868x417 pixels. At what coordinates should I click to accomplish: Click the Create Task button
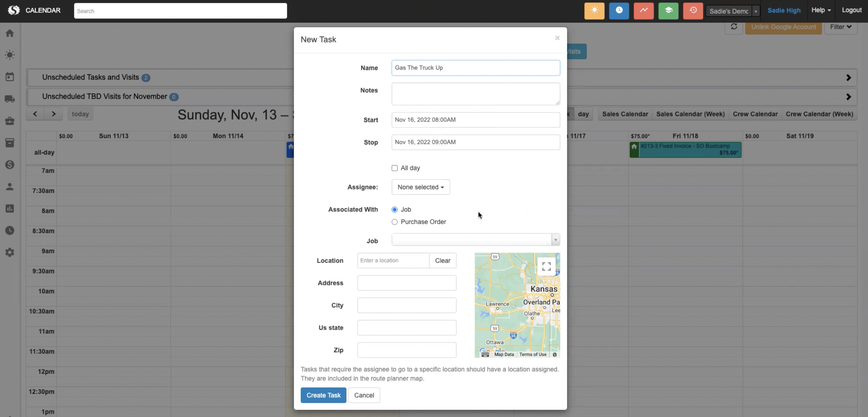click(323, 395)
